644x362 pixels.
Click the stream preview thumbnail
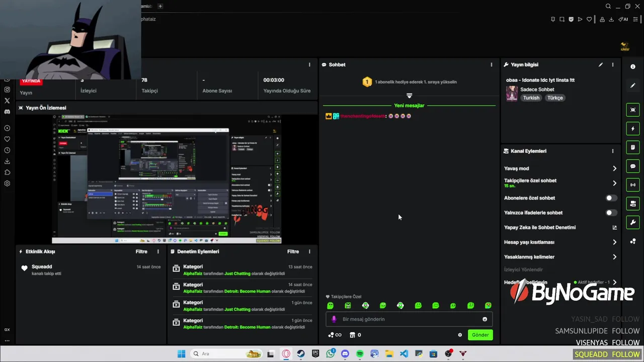click(167, 179)
